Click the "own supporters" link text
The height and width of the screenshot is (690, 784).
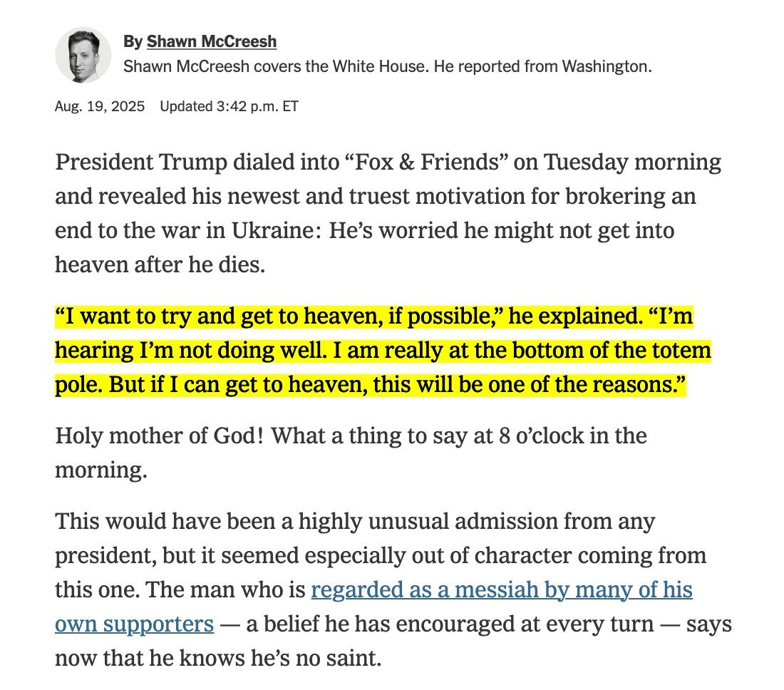point(135,624)
